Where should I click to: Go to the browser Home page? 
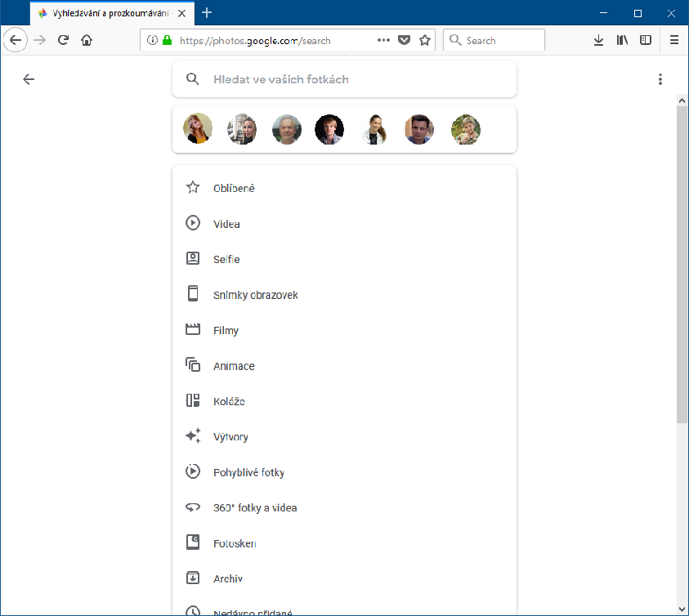pos(87,40)
